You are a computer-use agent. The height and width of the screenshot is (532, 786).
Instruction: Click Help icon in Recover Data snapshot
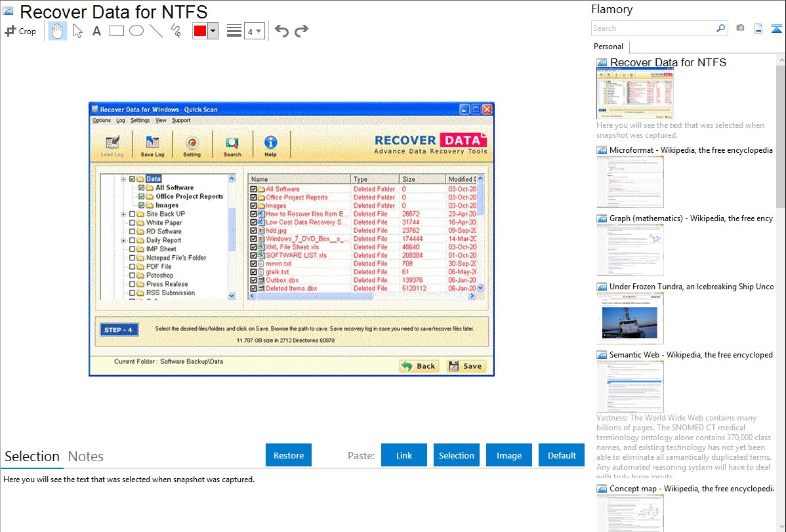click(x=271, y=146)
